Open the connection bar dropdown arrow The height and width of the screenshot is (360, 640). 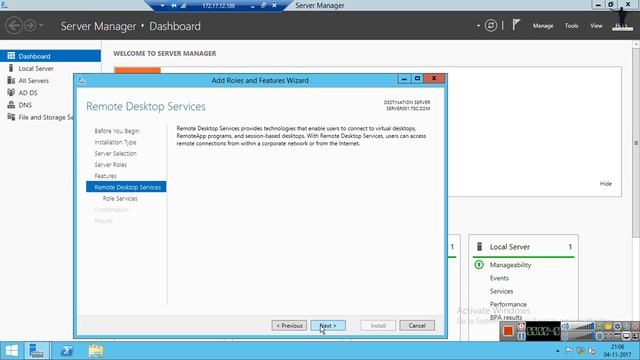(x=162, y=5)
